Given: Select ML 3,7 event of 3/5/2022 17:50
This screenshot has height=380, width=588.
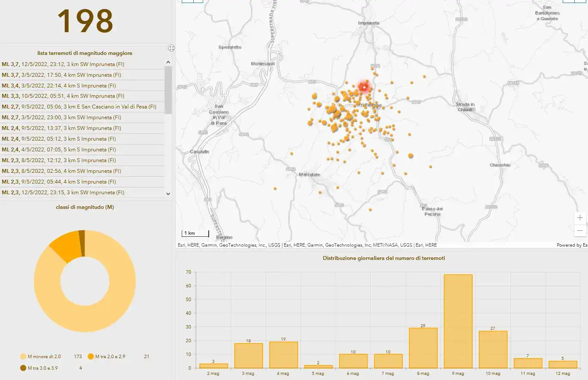Looking at the screenshot, I should point(82,75).
